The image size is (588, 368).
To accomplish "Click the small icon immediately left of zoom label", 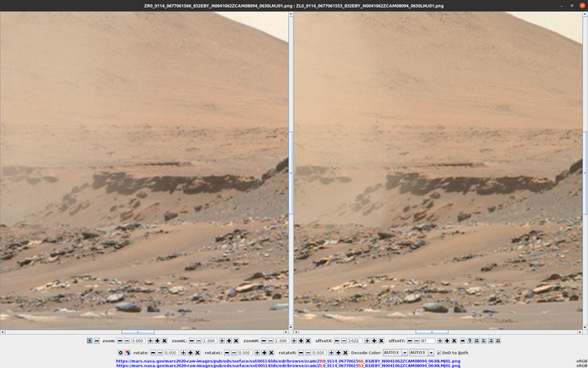I will click(x=97, y=341).
